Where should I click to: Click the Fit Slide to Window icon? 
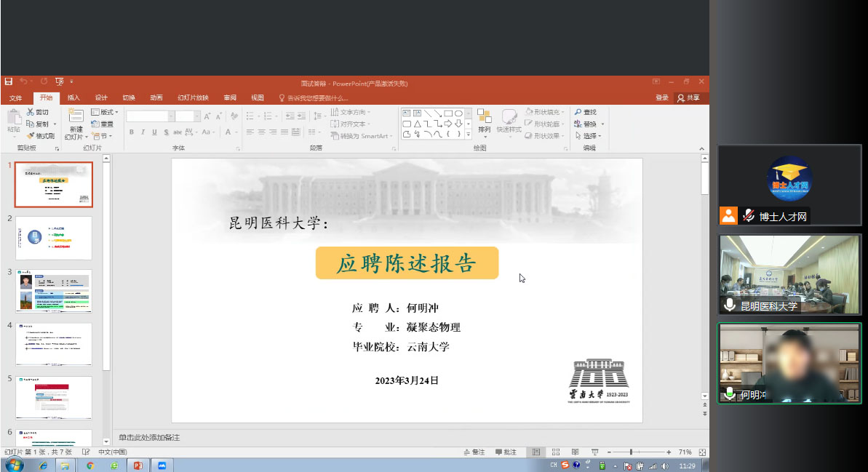tap(702, 452)
